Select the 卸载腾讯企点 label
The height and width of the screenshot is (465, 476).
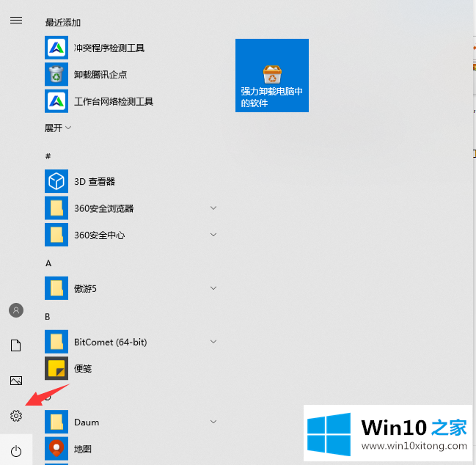(100, 75)
